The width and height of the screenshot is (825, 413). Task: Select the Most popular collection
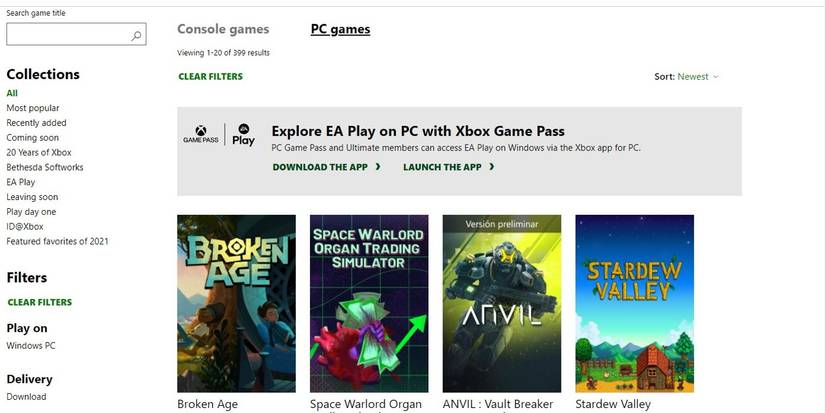(33, 108)
